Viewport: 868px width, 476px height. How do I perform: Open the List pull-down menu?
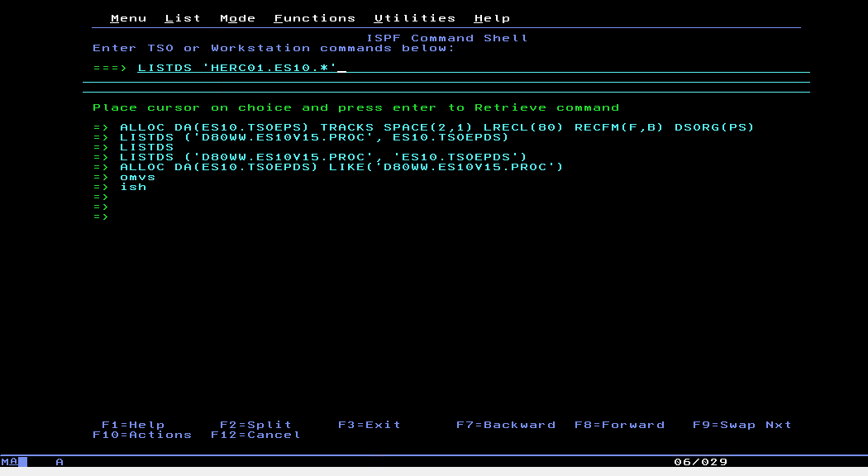[183, 18]
